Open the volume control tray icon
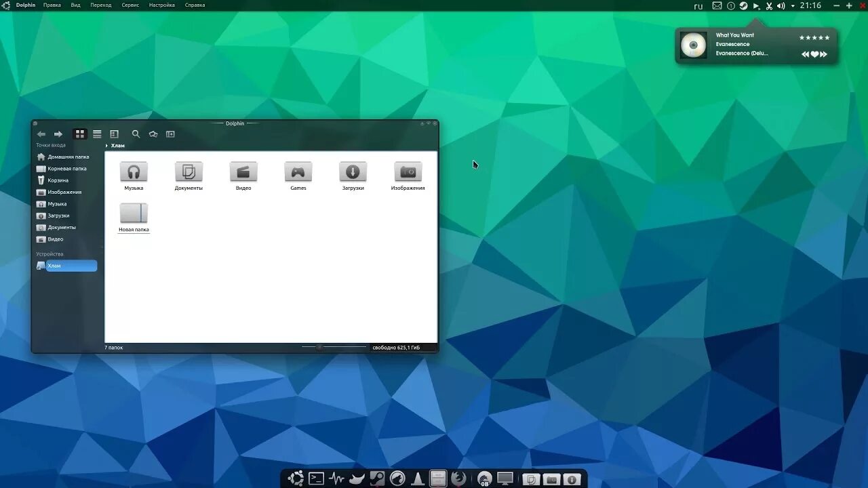Viewport: 868px width, 488px height. (781, 5)
